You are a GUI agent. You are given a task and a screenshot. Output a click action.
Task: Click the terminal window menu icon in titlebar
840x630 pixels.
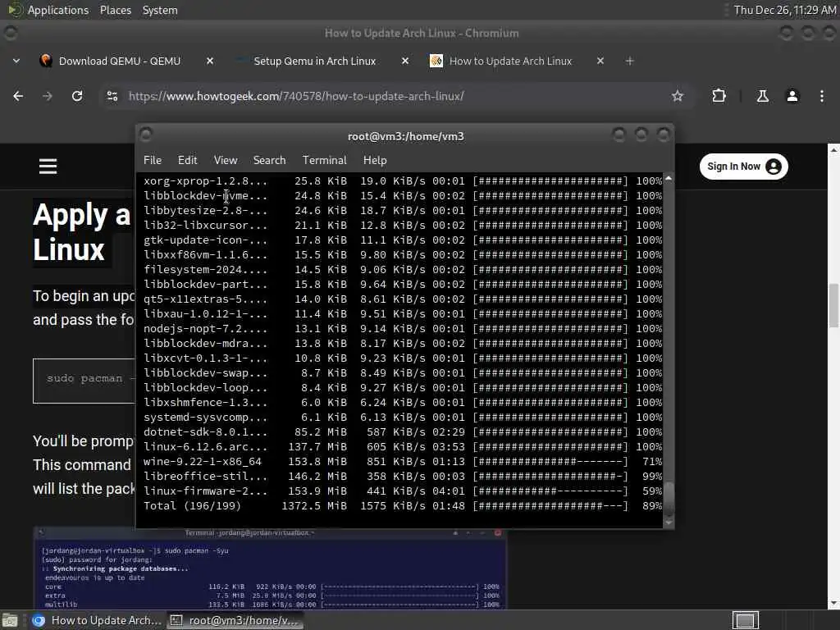coord(146,135)
